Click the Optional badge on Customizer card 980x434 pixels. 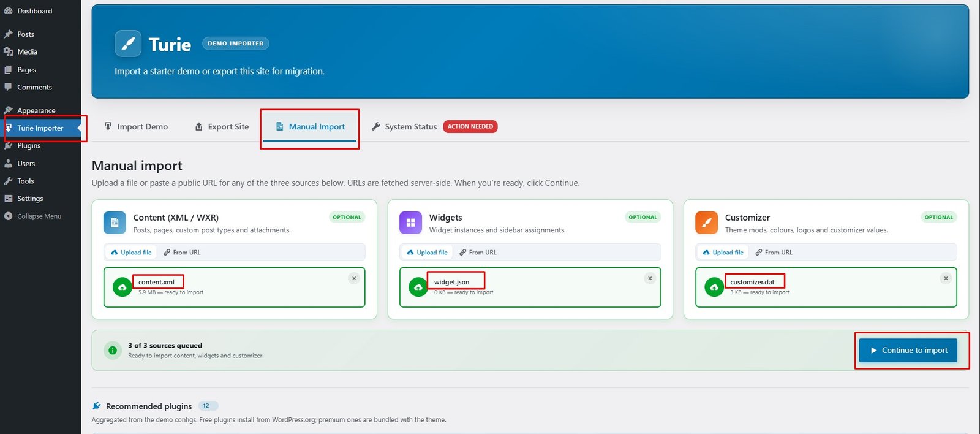(938, 217)
